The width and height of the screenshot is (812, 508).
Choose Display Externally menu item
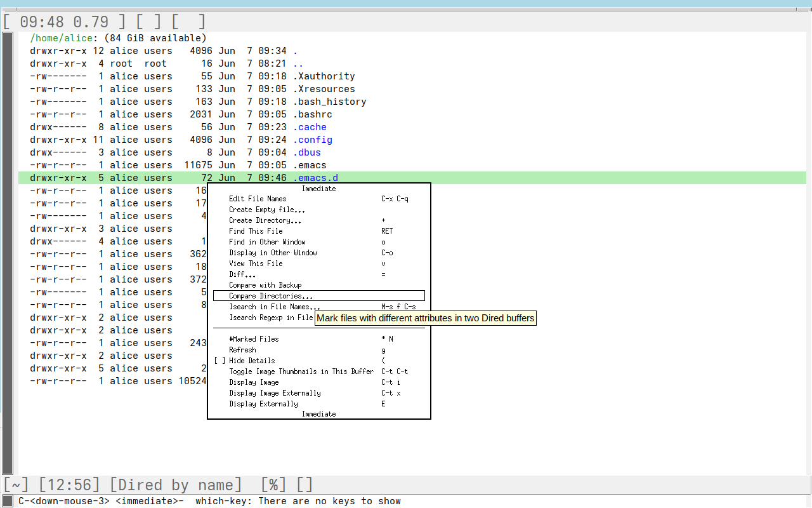319,404
